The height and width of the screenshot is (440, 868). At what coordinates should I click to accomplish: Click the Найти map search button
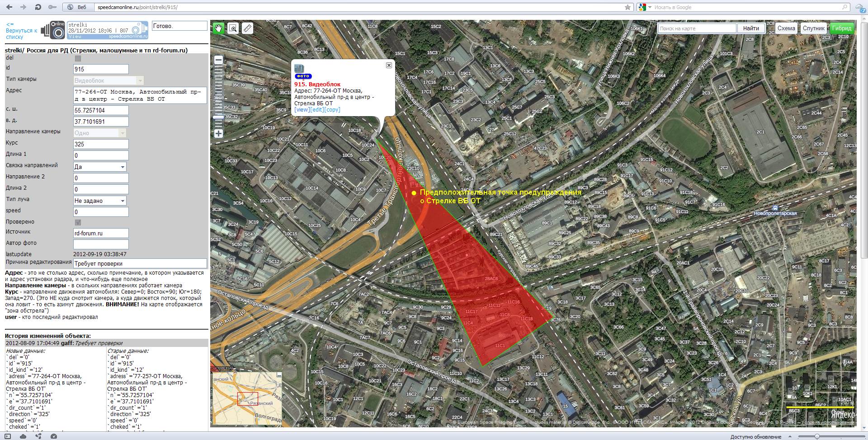(x=751, y=28)
